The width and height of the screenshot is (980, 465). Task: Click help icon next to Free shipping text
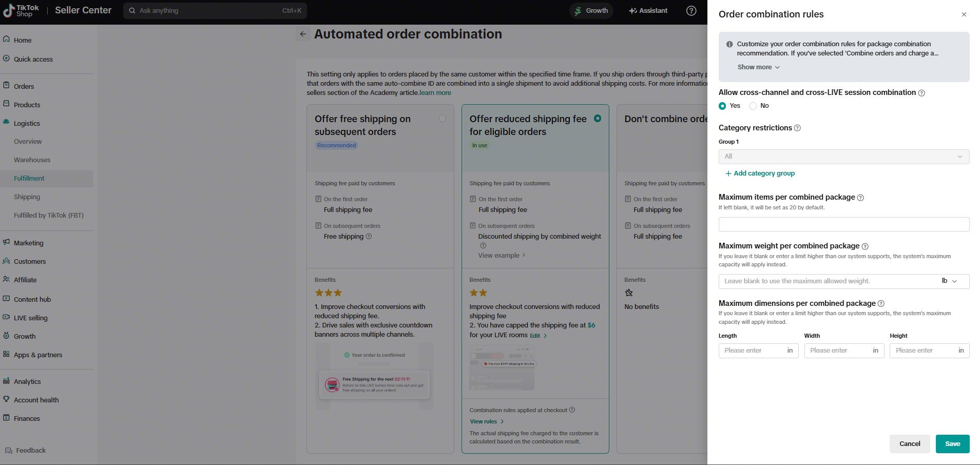click(x=369, y=236)
